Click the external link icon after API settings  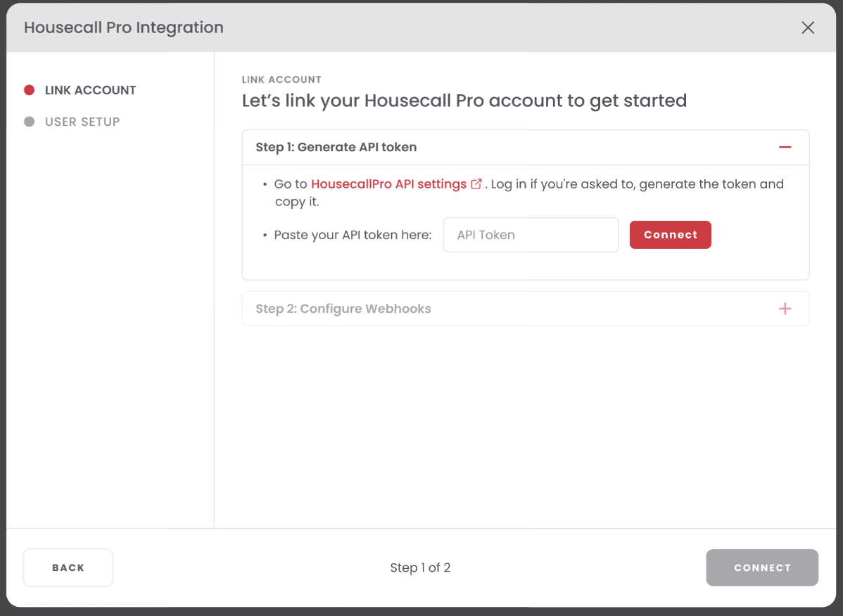[476, 184]
